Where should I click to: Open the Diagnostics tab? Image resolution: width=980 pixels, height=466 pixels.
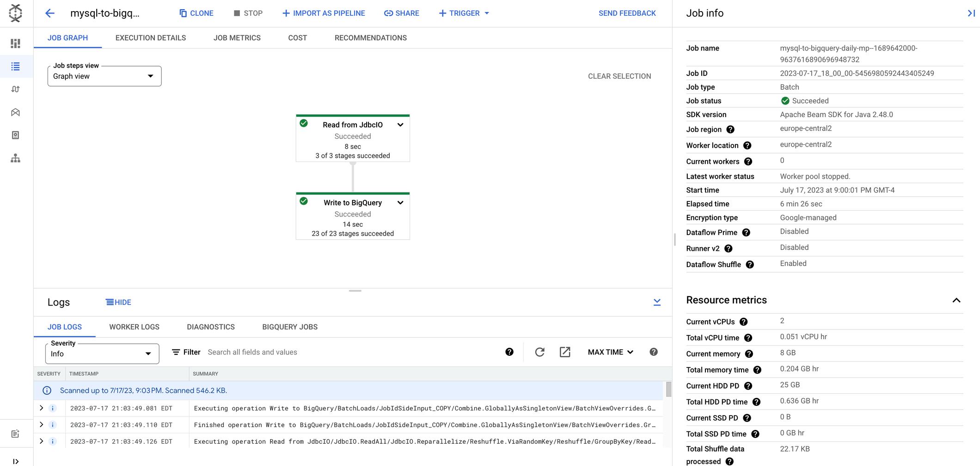211,327
